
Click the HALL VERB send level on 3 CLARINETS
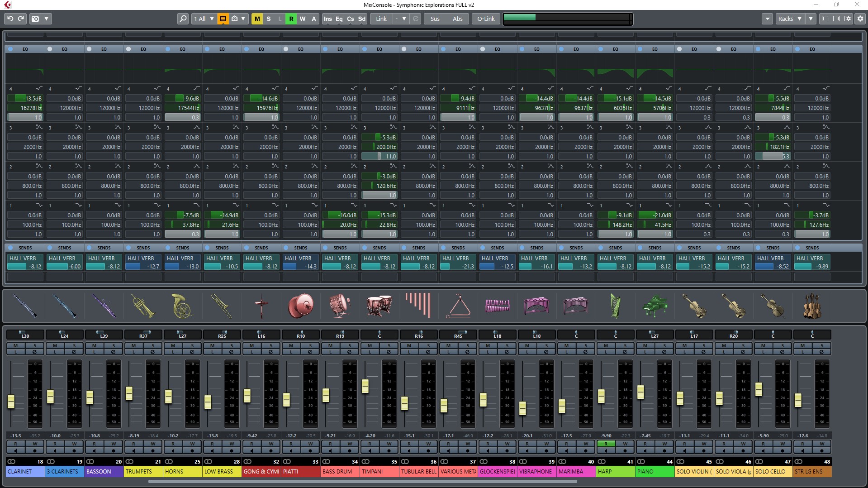64,267
